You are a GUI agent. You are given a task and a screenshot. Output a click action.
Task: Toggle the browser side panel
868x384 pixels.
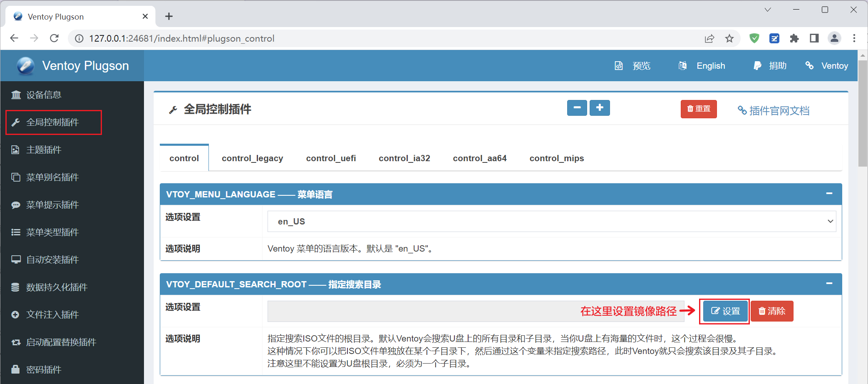814,39
